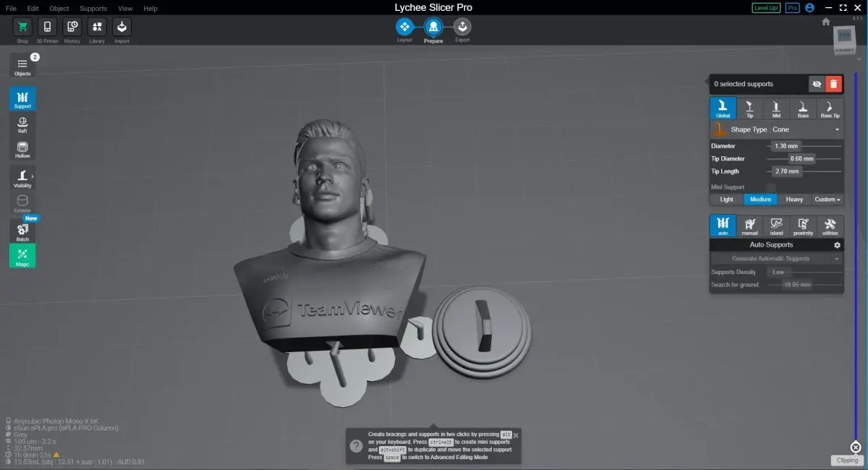
Task: Switch to the Mid support tab
Action: coord(776,108)
